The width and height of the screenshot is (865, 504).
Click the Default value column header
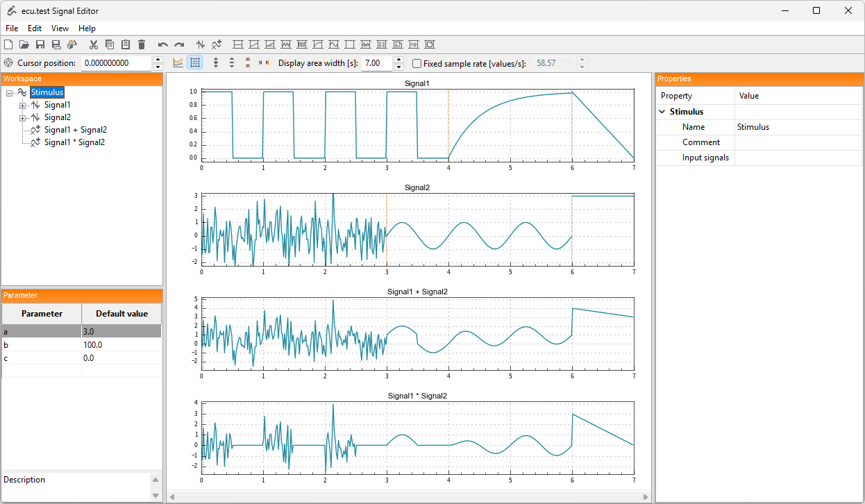point(121,314)
